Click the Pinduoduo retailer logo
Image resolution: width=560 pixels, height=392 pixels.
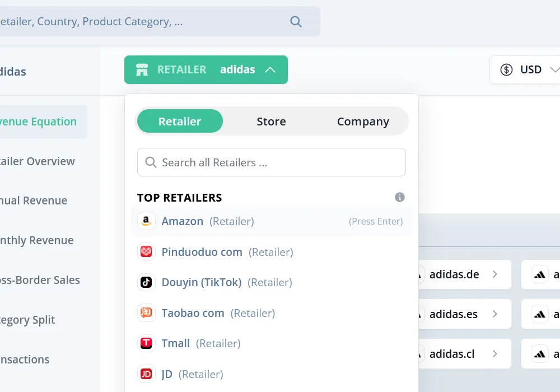pos(146,252)
